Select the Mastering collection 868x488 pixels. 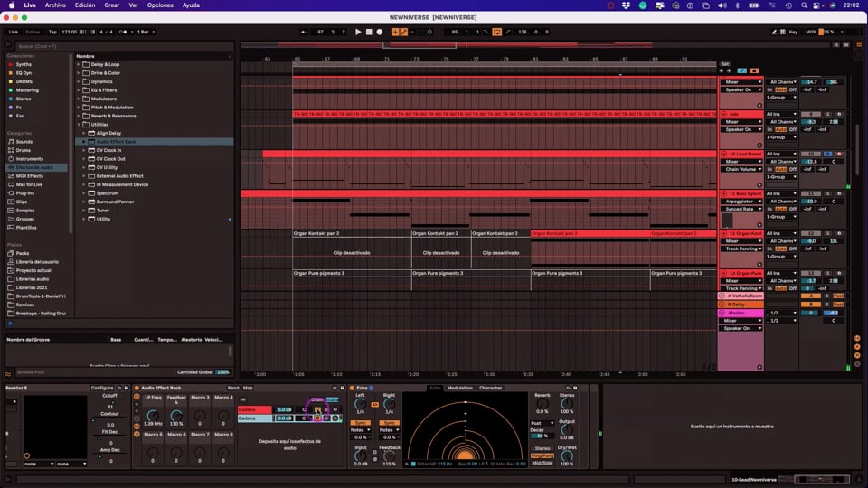pos(27,90)
